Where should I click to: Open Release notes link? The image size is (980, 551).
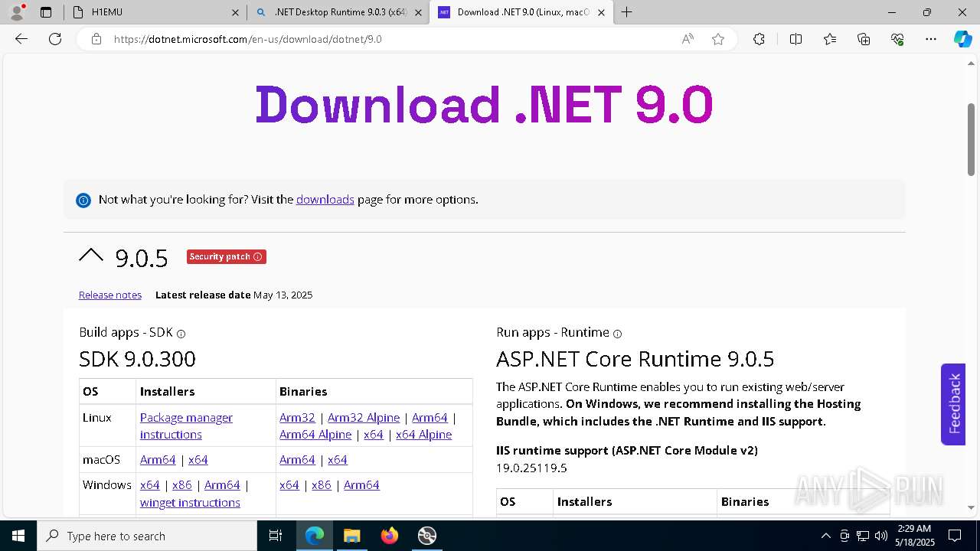click(110, 295)
